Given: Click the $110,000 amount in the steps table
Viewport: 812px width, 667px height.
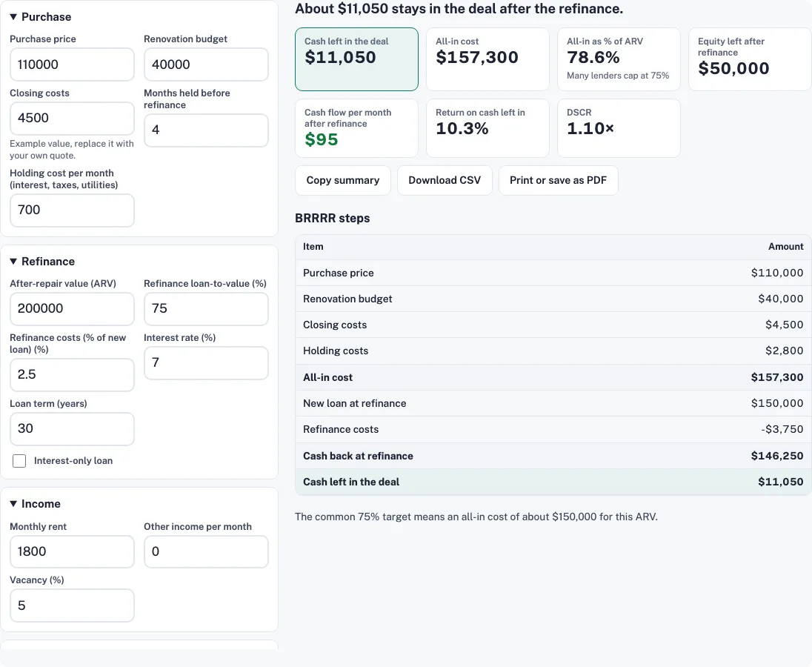Looking at the screenshot, I should tap(776, 273).
